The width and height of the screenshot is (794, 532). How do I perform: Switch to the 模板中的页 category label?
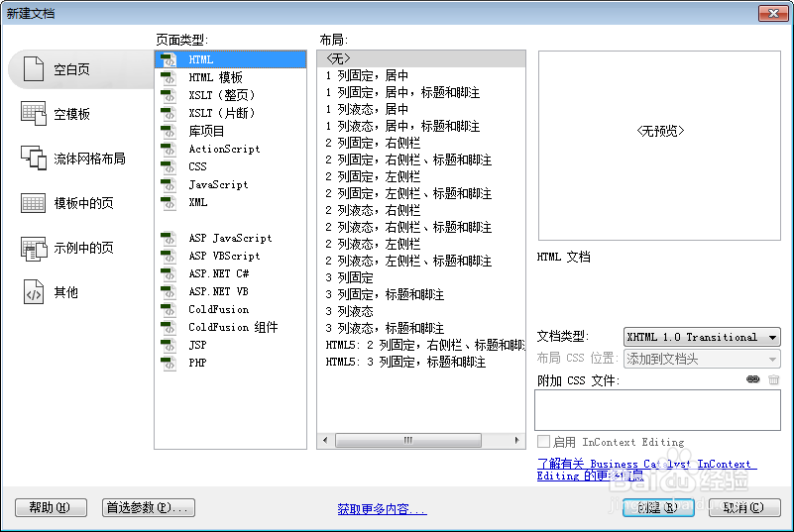83,203
